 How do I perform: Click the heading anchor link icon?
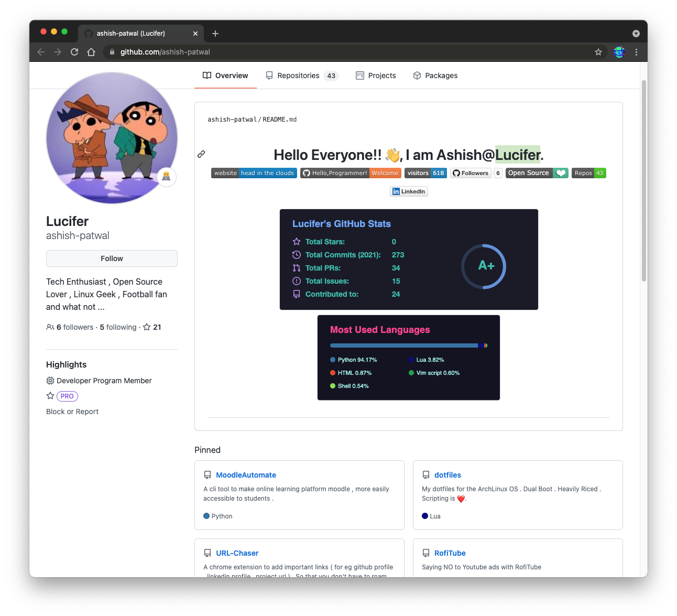click(201, 154)
